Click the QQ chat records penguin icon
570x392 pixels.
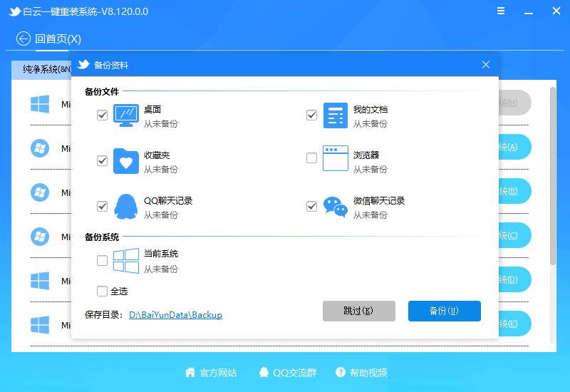(126, 207)
